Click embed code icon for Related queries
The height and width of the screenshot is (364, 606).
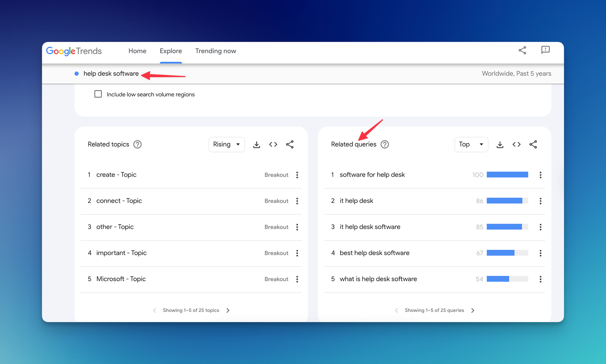click(x=516, y=144)
